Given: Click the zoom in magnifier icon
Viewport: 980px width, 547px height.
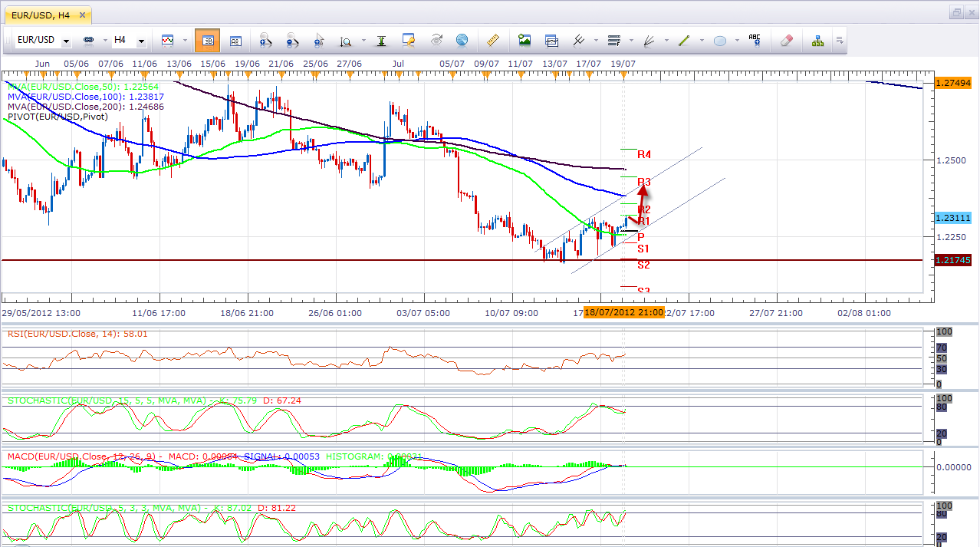Looking at the screenshot, I should [266, 41].
